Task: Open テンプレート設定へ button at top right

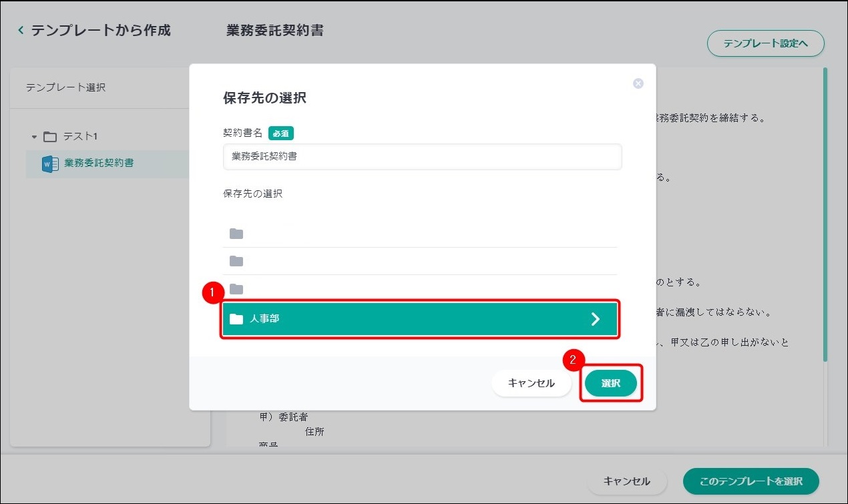Action: click(765, 43)
